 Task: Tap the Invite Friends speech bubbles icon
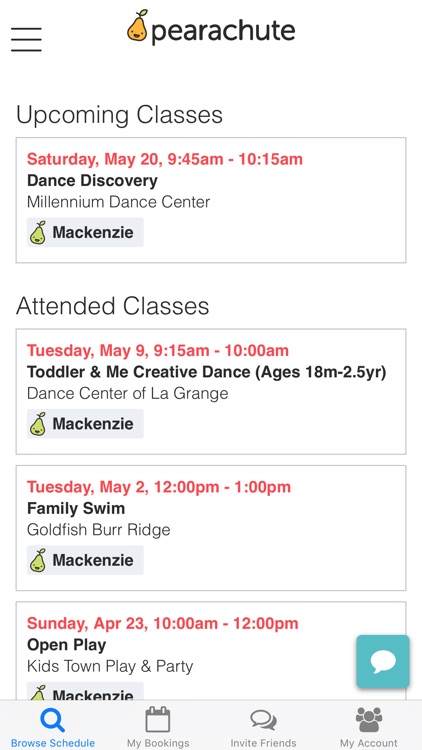click(x=263, y=720)
